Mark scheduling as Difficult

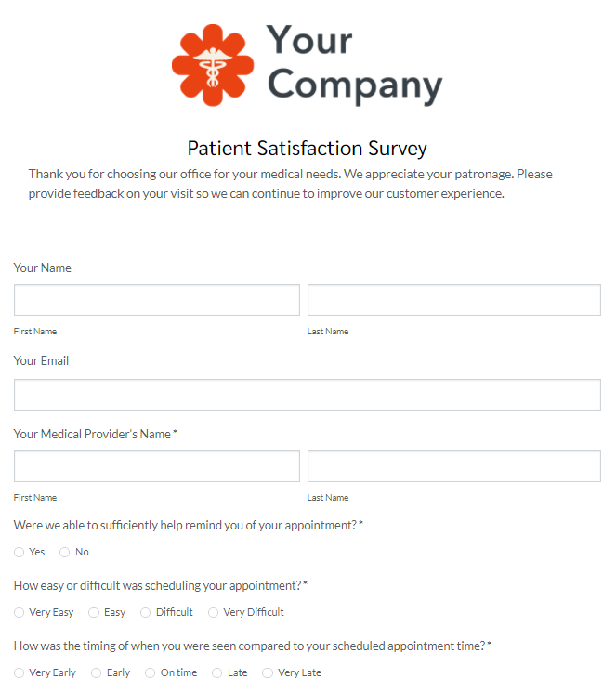145,612
